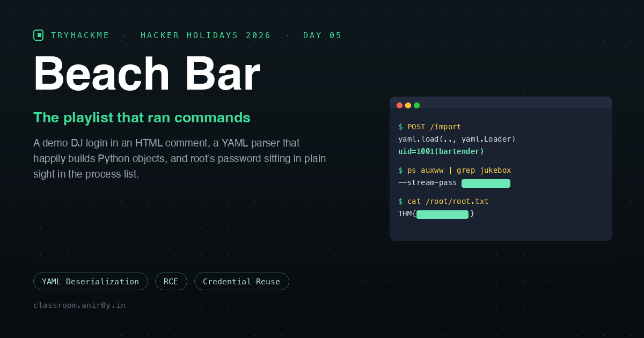The width and height of the screenshot is (644, 338).
Task: Click the $ POST /import terminal line
Action: point(430,127)
